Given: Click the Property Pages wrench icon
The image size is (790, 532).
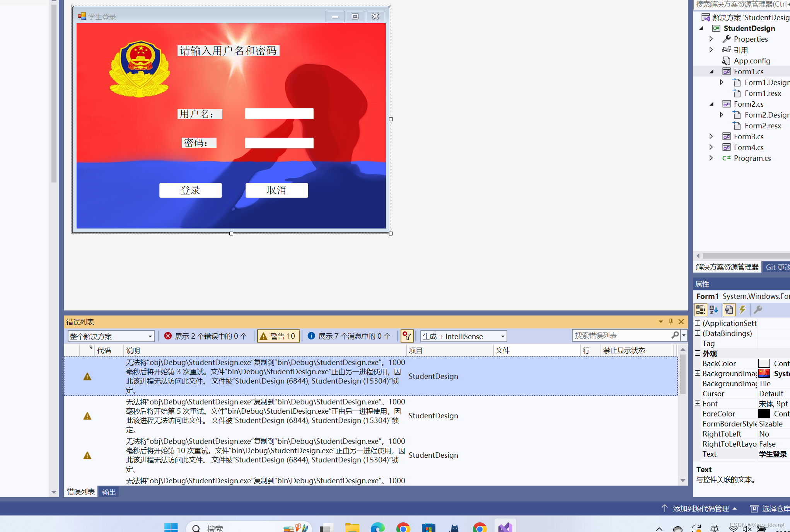Looking at the screenshot, I should point(758,310).
